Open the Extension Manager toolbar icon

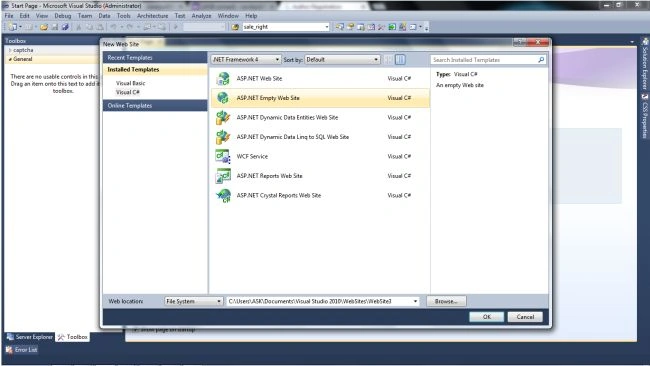click(x=402, y=27)
